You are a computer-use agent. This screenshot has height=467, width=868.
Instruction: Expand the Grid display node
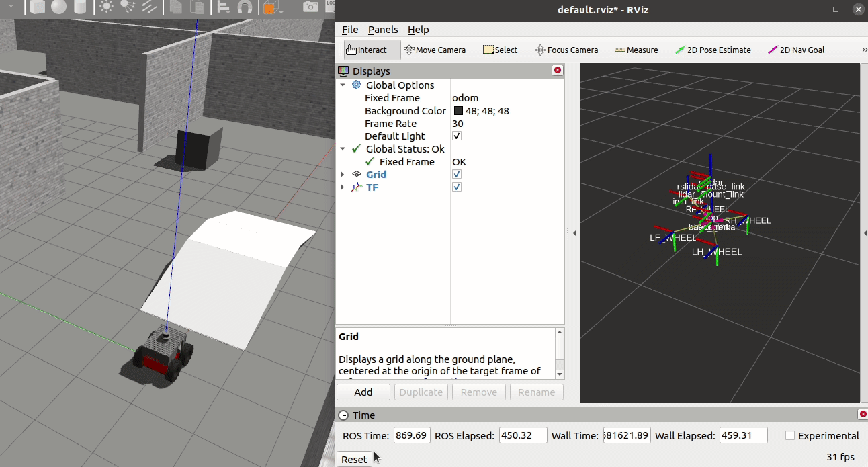(x=343, y=175)
